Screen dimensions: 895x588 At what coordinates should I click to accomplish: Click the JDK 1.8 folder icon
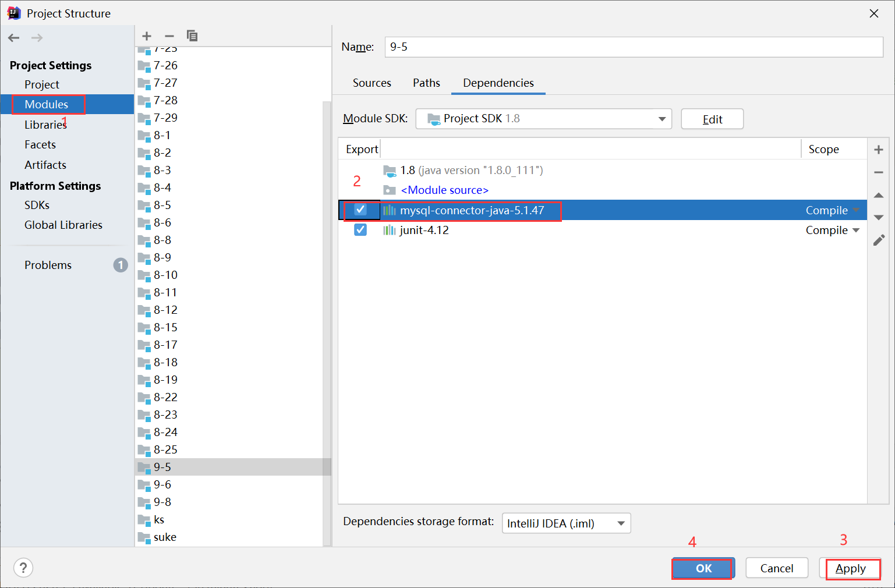point(390,170)
